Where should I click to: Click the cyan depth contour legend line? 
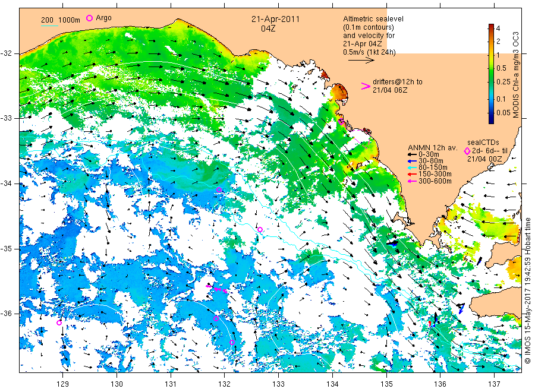pos(49,25)
